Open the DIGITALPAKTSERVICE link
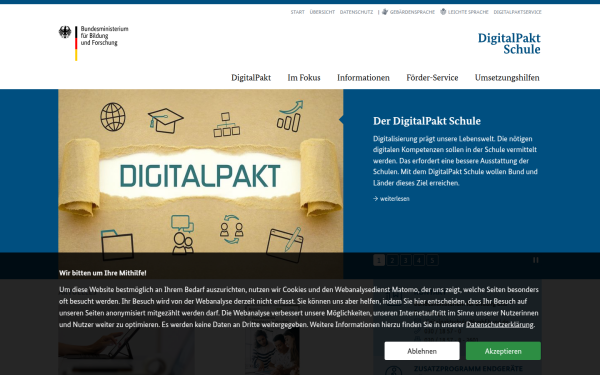Image resolution: width=600 pixels, height=375 pixels. tap(517, 12)
